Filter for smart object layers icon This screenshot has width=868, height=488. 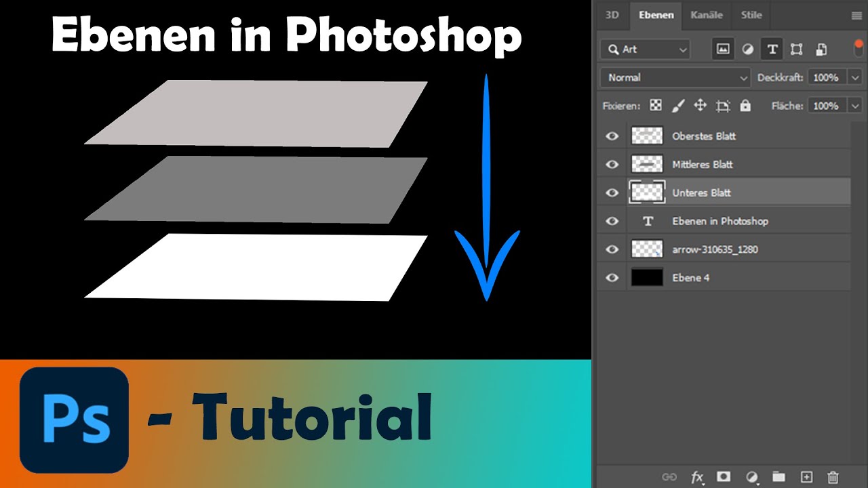coord(821,49)
